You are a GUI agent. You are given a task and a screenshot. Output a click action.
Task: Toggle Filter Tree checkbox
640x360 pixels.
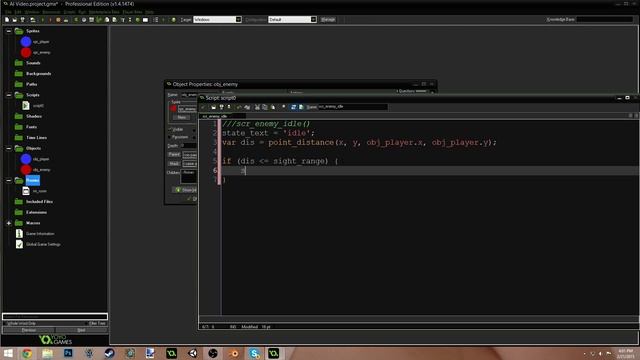tap(87, 323)
